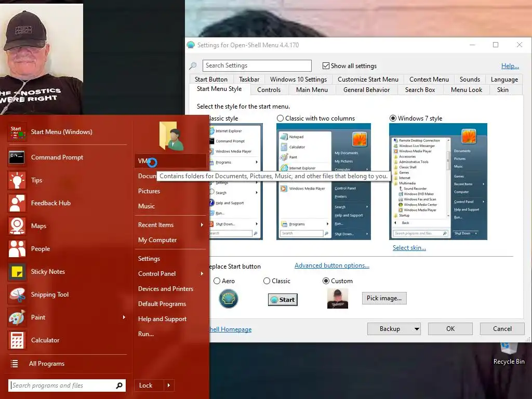Launch Paint palette icon
Screen dimensions: 532x399
pyautogui.click(x=17, y=317)
